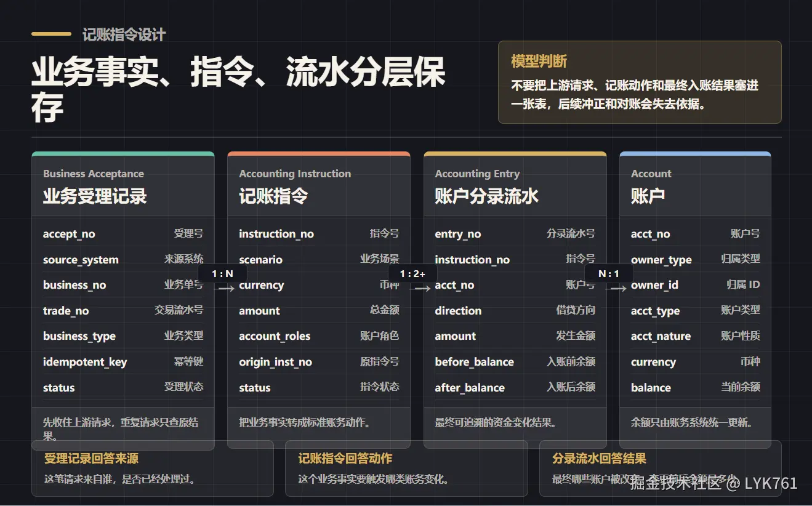Click currency in the 记账指令 card

(x=262, y=285)
